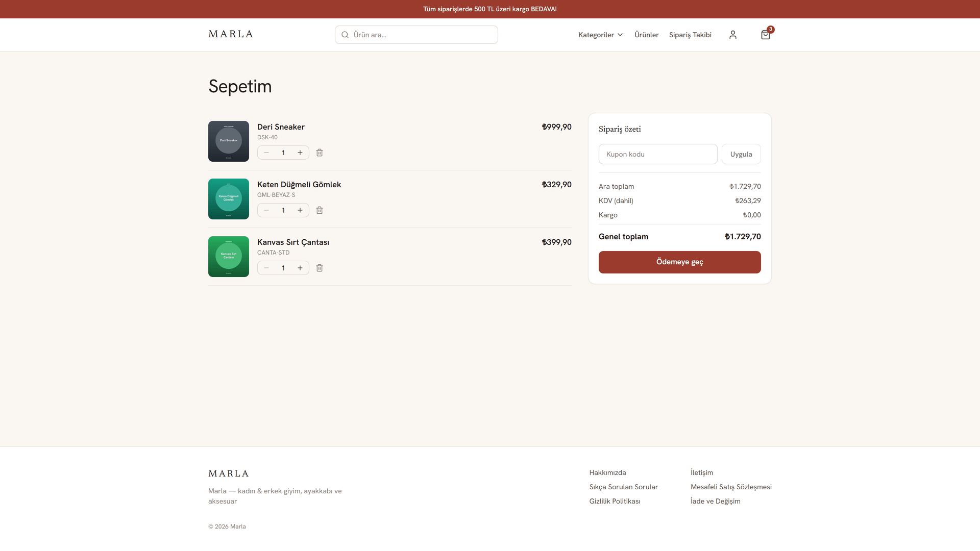Viewport: 980px width, 551px height.
Task: Go to Ürünler page
Action: (x=646, y=35)
